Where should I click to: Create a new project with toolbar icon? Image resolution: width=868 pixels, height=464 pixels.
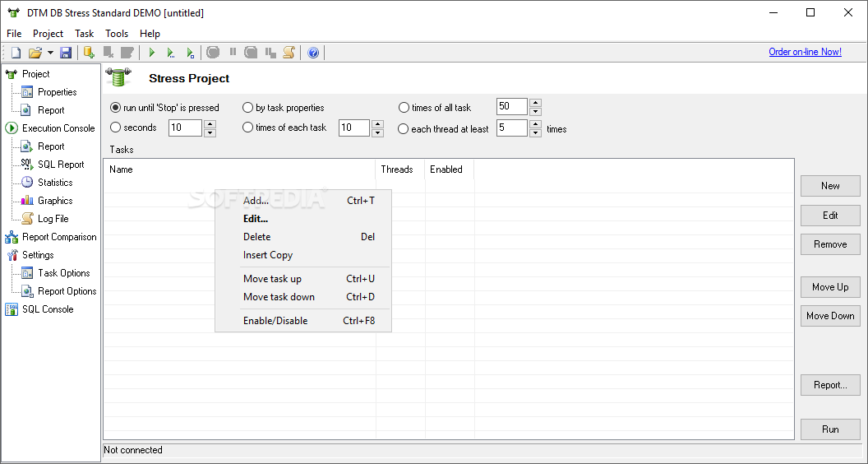tap(16, 53)
